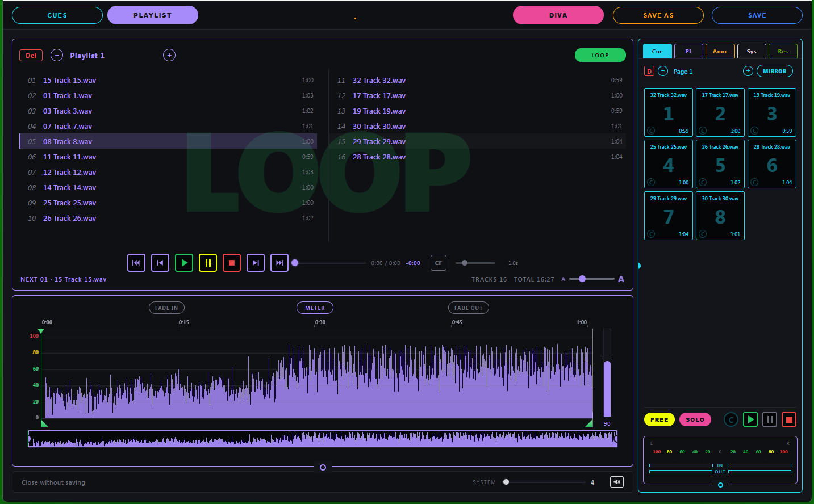
Task: Open the PLAYLIST tab
Action: pyautogui.click(x=153, y=15)
